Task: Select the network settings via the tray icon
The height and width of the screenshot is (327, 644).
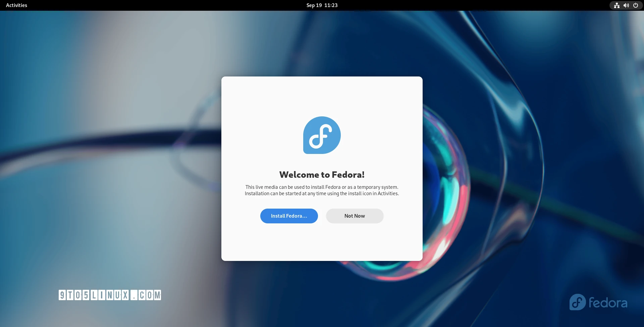Action: click(x=616, y=5)
